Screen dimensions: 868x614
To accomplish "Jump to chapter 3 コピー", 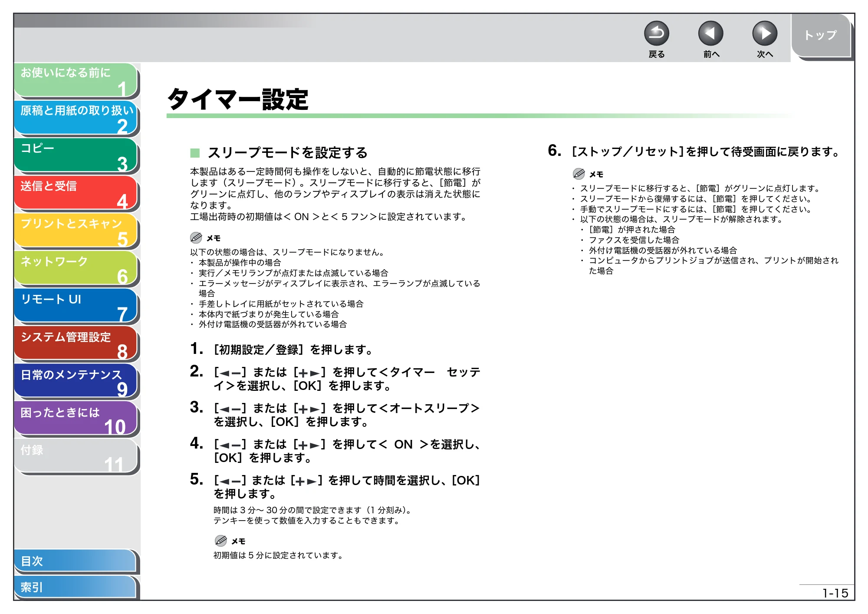I will [76, 155].
